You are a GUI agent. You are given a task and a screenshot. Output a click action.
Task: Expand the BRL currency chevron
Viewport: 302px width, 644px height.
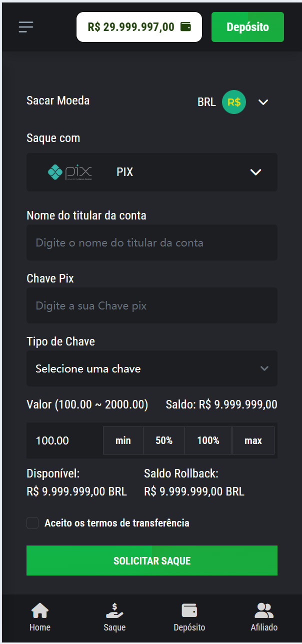(263, 102)
